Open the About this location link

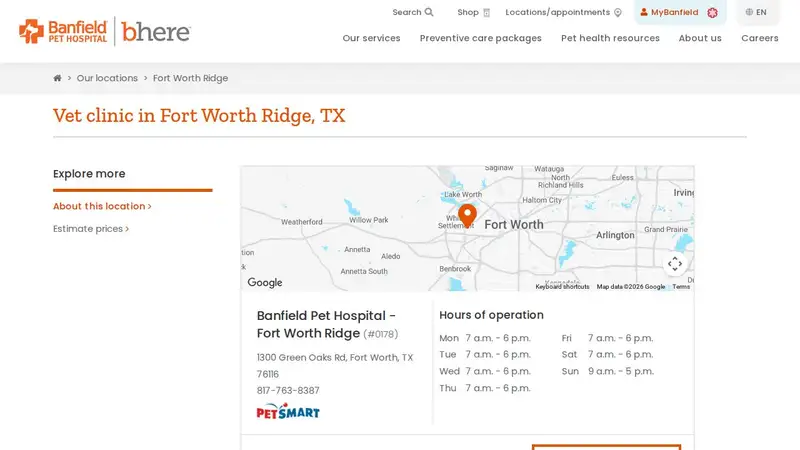coord(102,206)
